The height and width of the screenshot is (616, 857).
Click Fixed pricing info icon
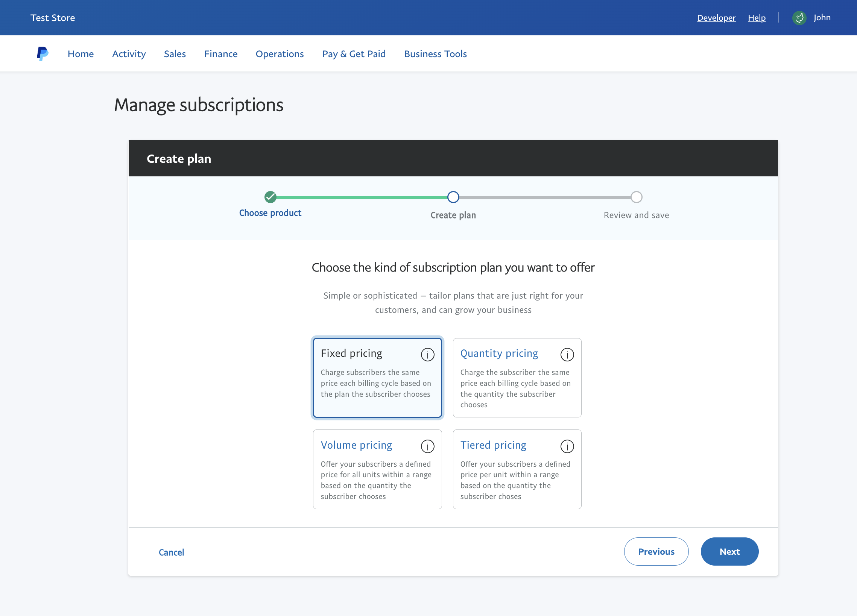pos(427,354)
